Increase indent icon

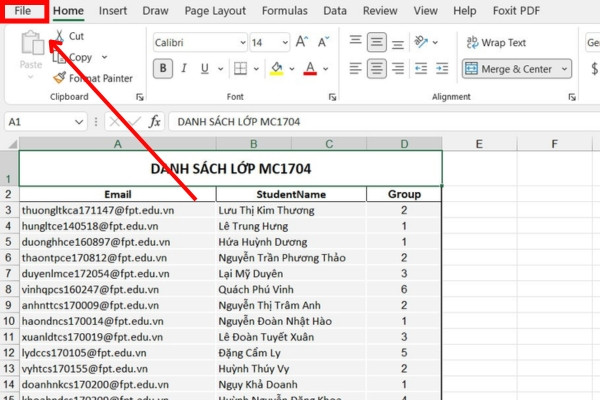pyautogui.click(x=442, y=69)
